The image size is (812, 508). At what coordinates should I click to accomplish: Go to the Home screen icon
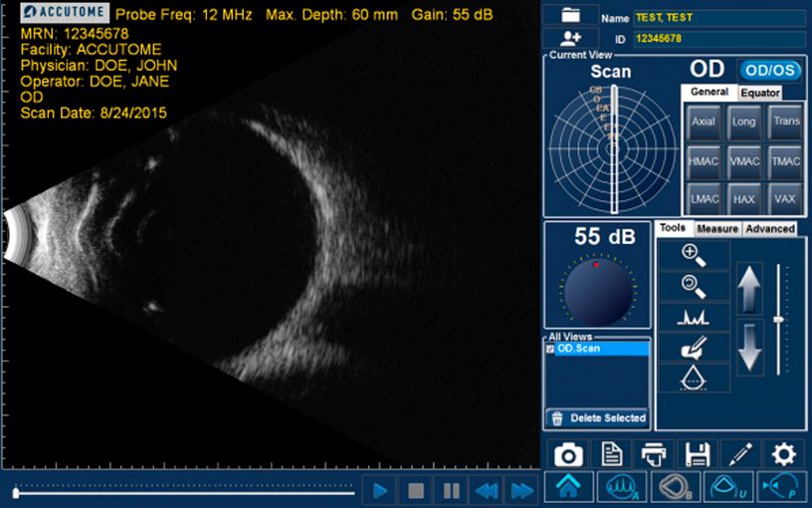tap(568, 487)
